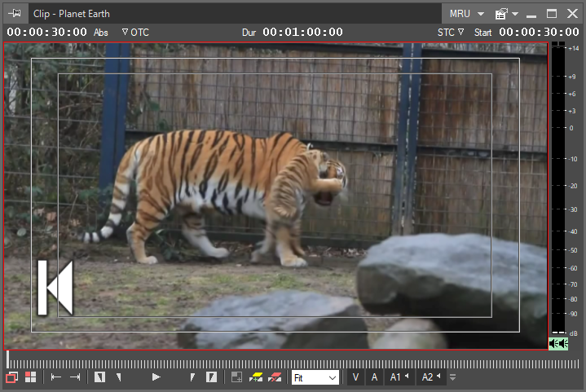The image size is (586, 392).
Task: Click the four-square grid layout icon
Action: click(x=31, y=377)
